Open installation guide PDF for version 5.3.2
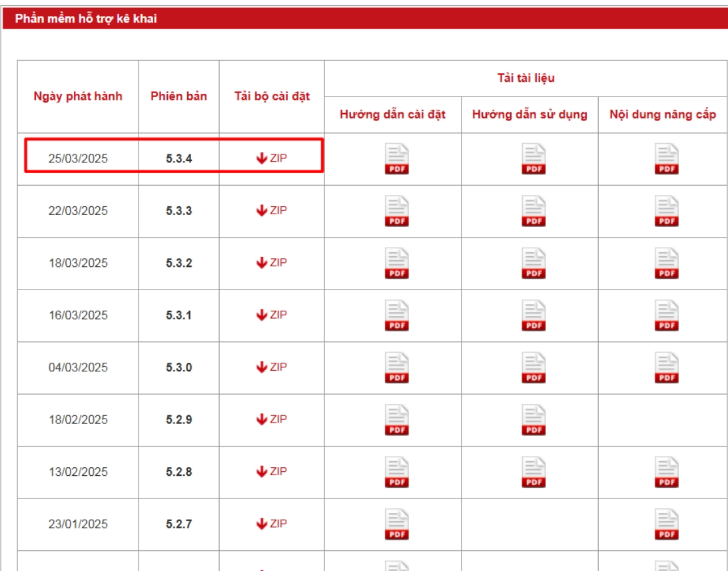 [396, 263]
